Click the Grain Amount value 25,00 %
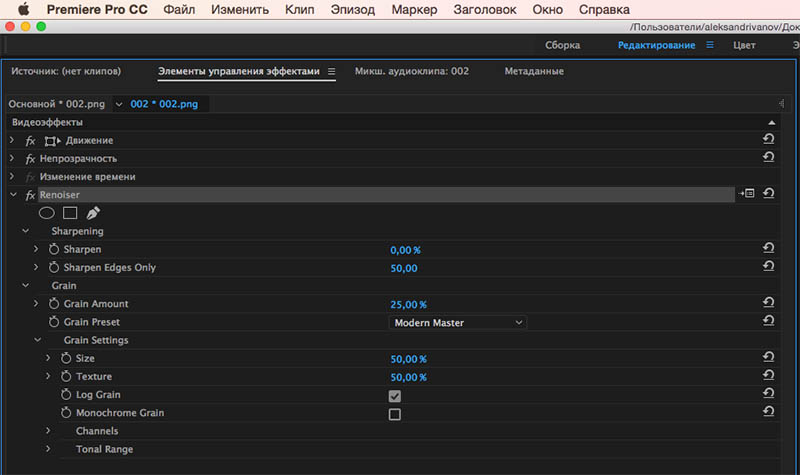Screen dimensions: 800x475 click(x=408, y=305)
